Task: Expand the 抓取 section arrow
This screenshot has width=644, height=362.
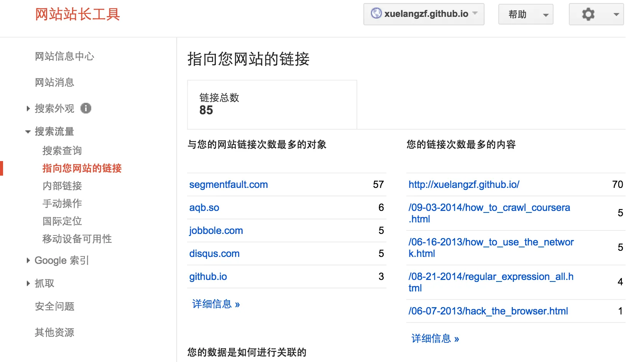Action: (x=28, y=283)
